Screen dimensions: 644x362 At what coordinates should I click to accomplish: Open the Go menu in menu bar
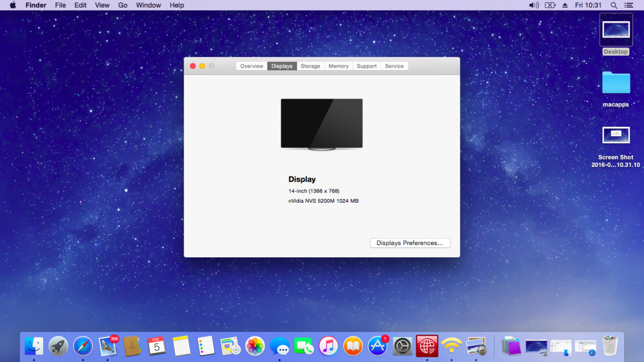(x=122, y=5)
